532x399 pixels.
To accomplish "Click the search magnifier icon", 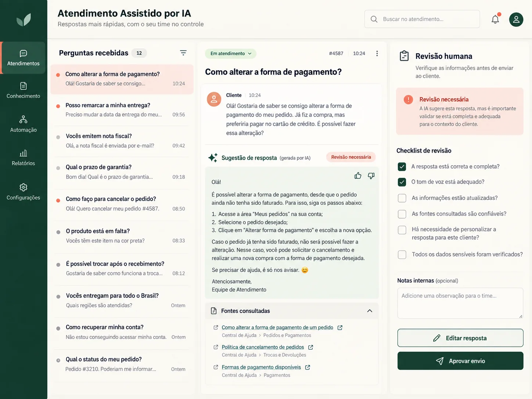I will [x=374, y=19].
